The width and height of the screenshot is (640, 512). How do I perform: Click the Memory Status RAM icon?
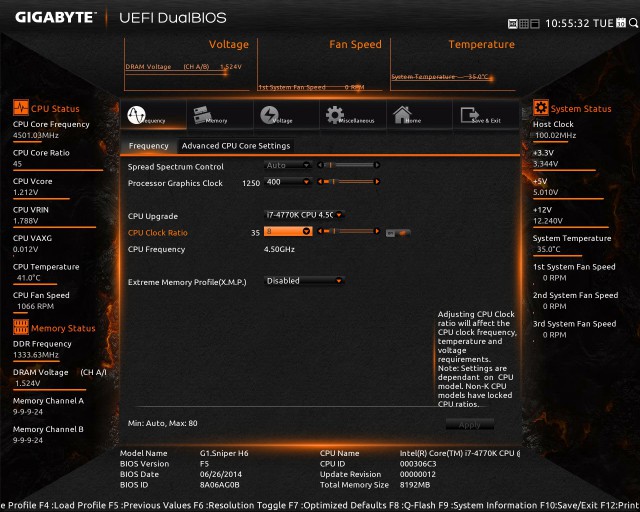(20, 327)
